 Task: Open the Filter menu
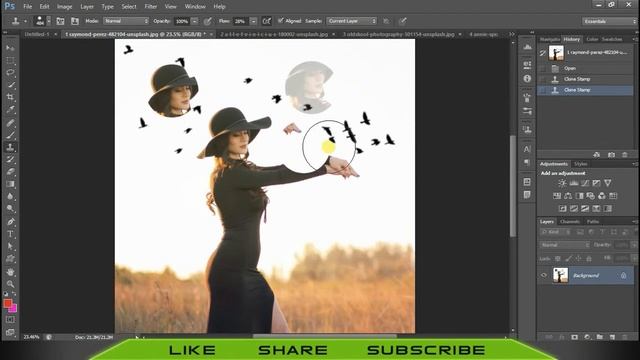click(151, 7)
